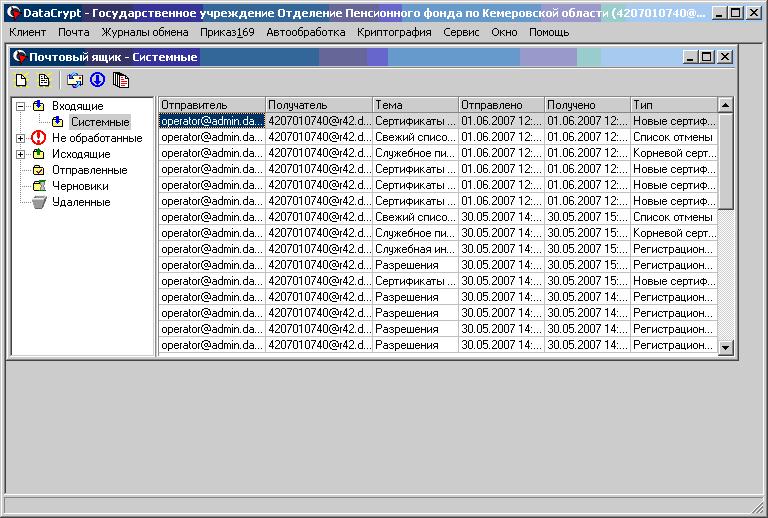
Task: Sort by Получено column header
Action: pos(587,105)
